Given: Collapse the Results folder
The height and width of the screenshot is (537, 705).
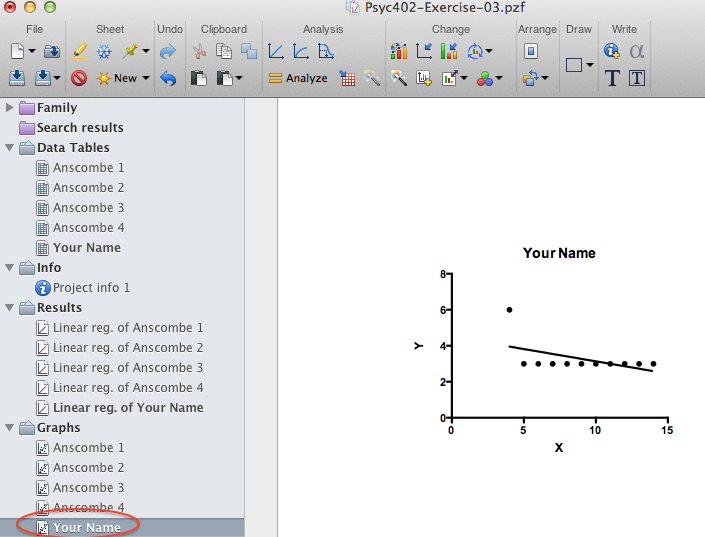Looking at the screenshot, I should (10, 308).
